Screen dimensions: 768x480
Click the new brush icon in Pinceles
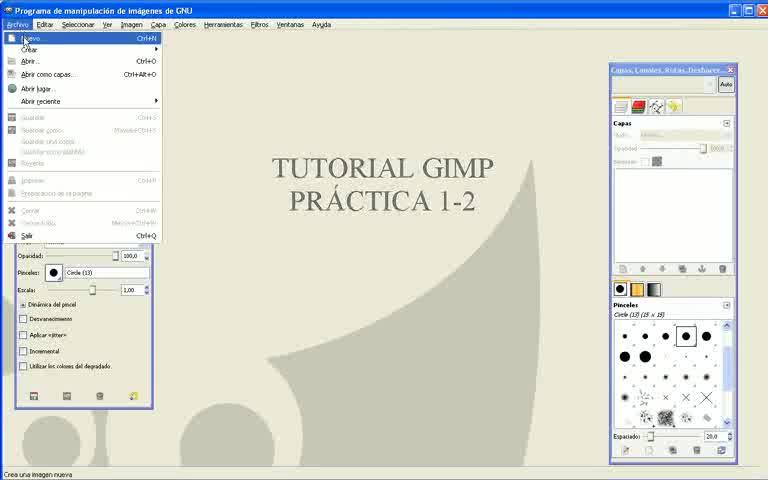649,450
